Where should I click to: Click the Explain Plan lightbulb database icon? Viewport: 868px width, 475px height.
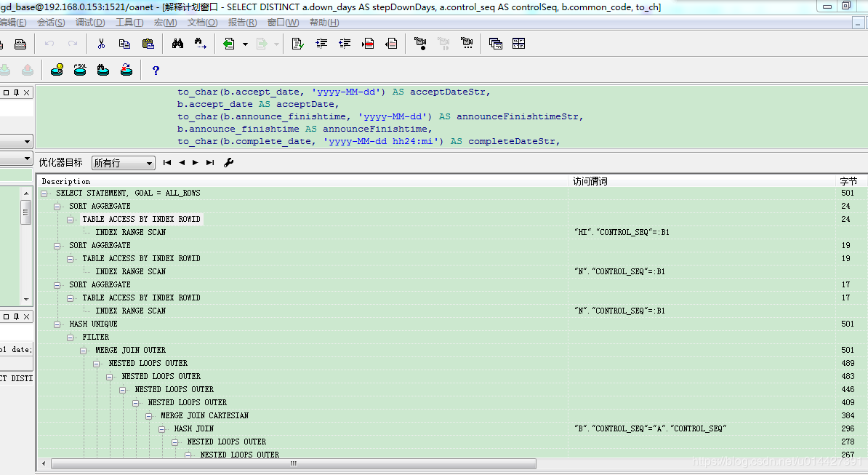(57, 71)
